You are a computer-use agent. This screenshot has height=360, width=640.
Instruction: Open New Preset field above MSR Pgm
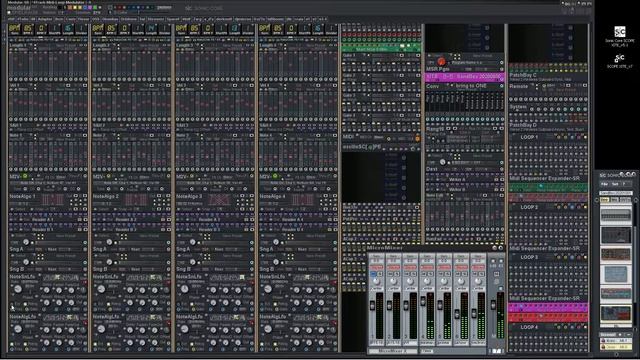point(482,56)
